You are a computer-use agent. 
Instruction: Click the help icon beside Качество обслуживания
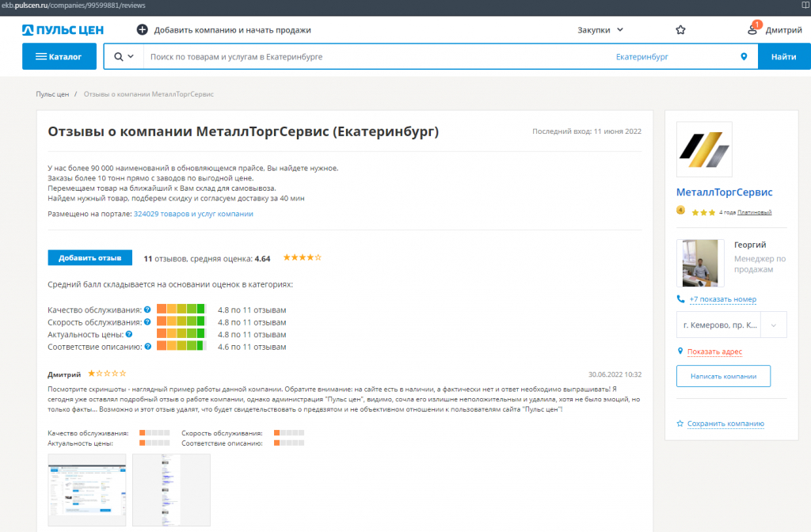tap(147, 310)
